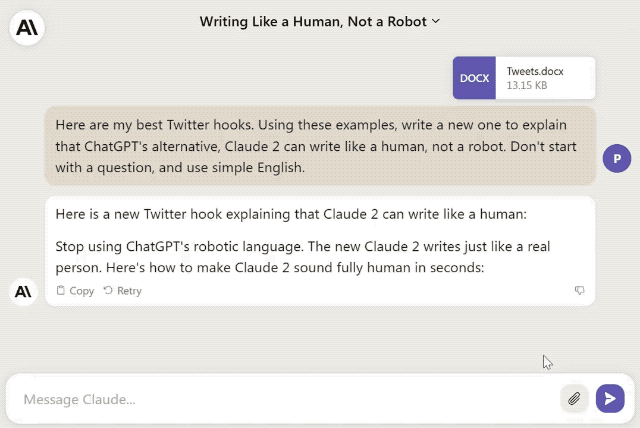640x428 pixels.
Task: Click the conversation title 'Writing Like a Human, Not a Robot'
Action: [x=313, y=21]
